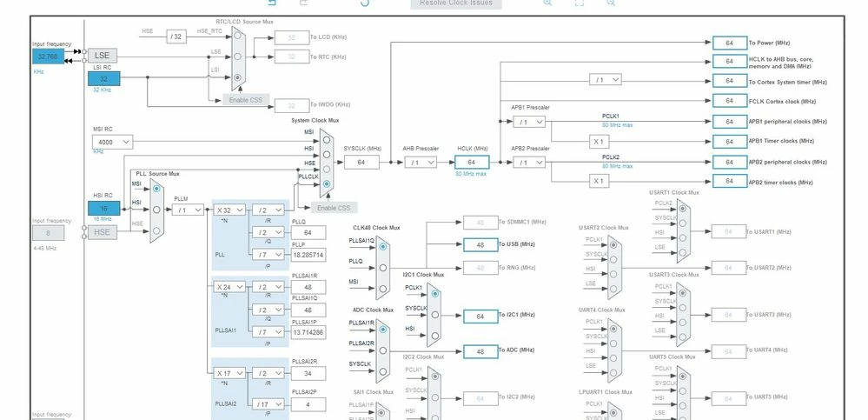Select PLLCLK in System Clock Mux
The image size is (868, 420).
pos(327,184)
